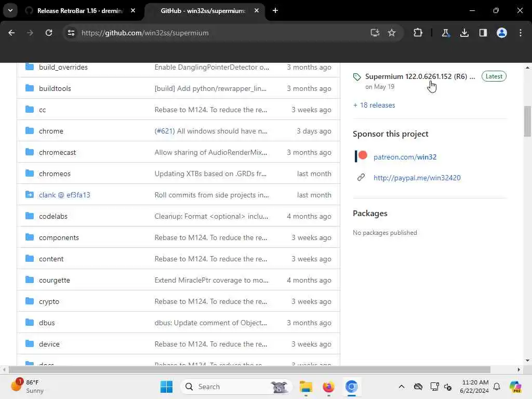Open the Supermium 122.0.6261.152 (R6) release
The width and height of the screenshot is (532, 399).
(420, 76)
